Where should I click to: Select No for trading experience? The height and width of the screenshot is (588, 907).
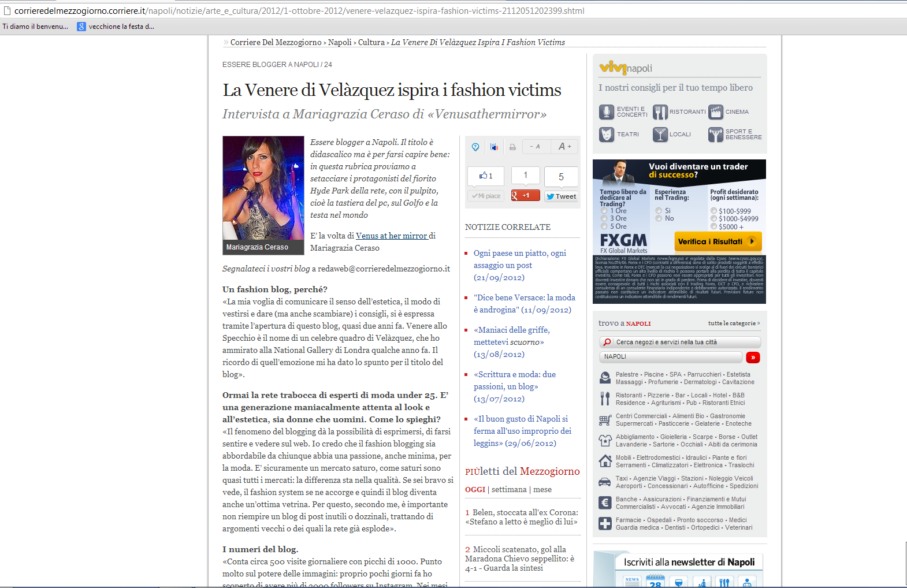pos(659,218)
